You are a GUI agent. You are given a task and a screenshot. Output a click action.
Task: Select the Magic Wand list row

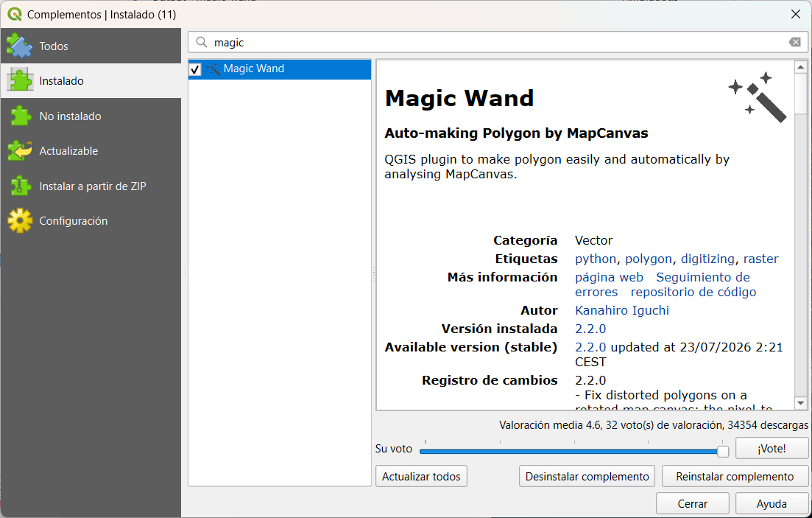[x=280, y=69]
